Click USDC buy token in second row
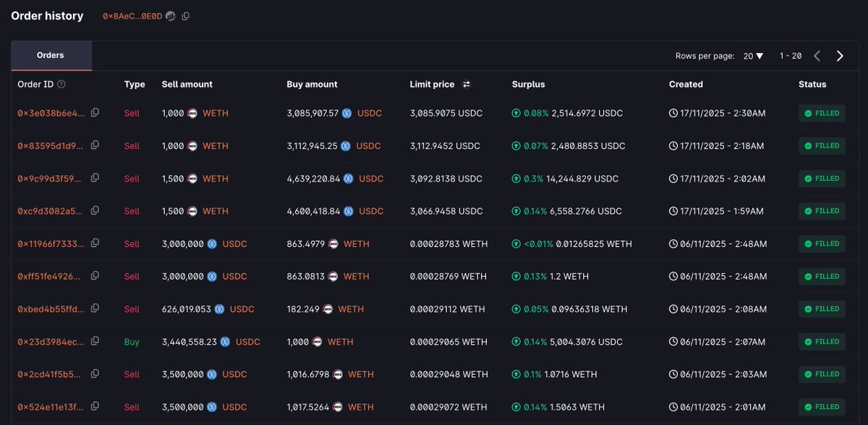The image size is (868, 425). coord(367,146)
